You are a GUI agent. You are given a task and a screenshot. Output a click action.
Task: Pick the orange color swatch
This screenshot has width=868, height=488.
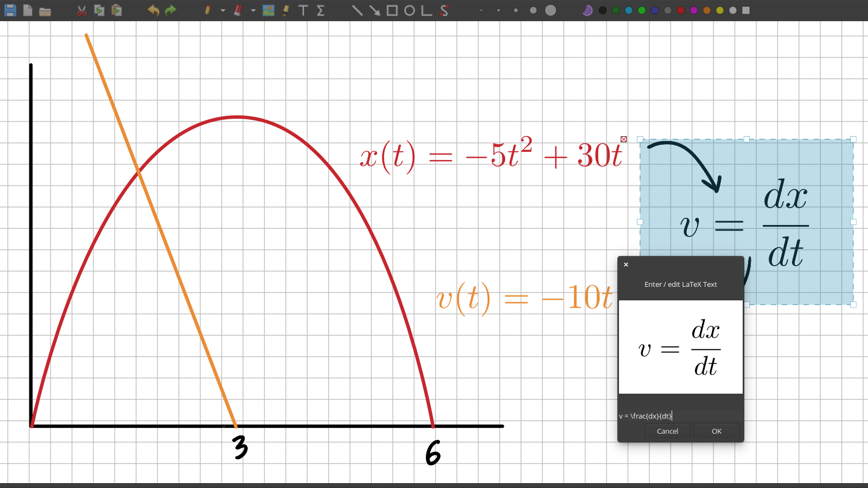pyautogui.click(x=707, y=10)
